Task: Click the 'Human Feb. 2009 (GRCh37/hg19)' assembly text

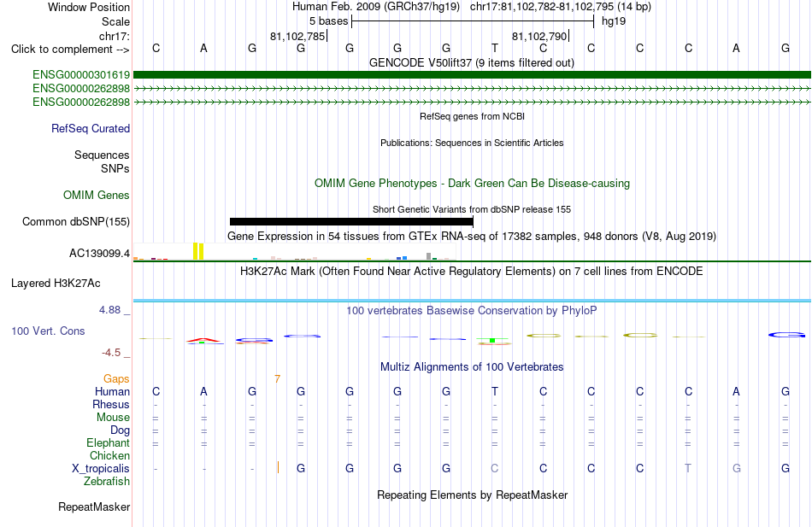Action: click(376, 7)
